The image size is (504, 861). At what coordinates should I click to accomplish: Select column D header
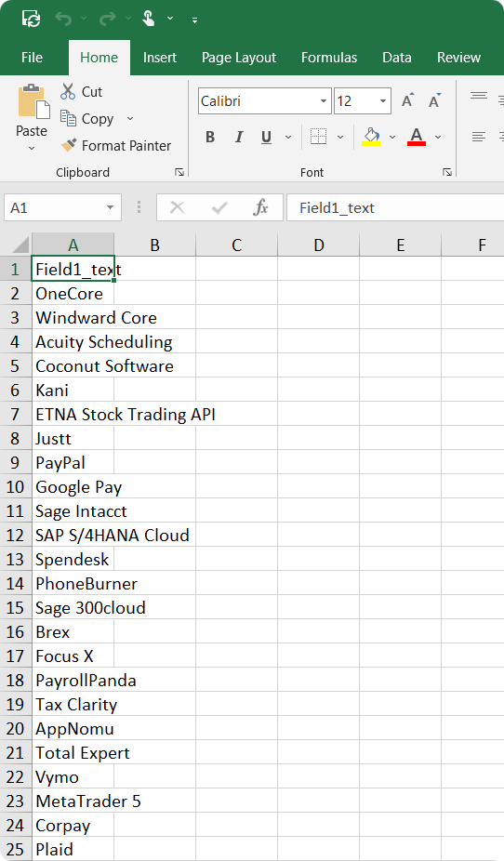pyautogui.click(x=318, y=245)
